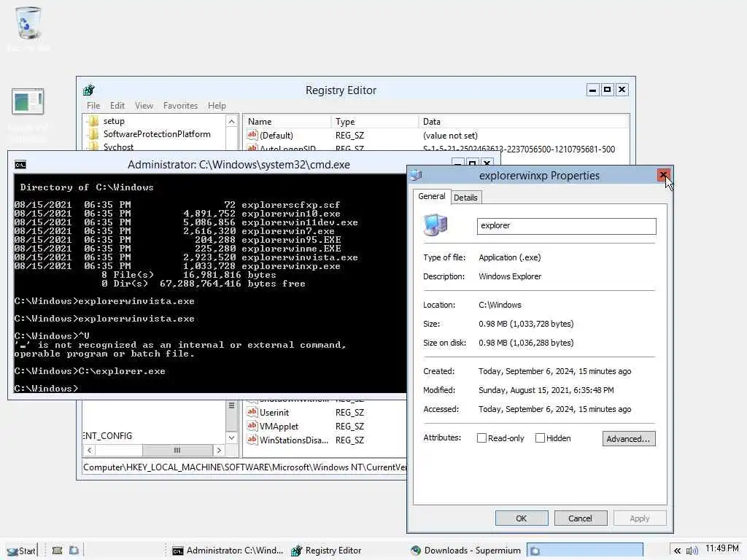The image size is (747, 560).
Task: Click the Userinit value string icon
Action: click(252, 413)
